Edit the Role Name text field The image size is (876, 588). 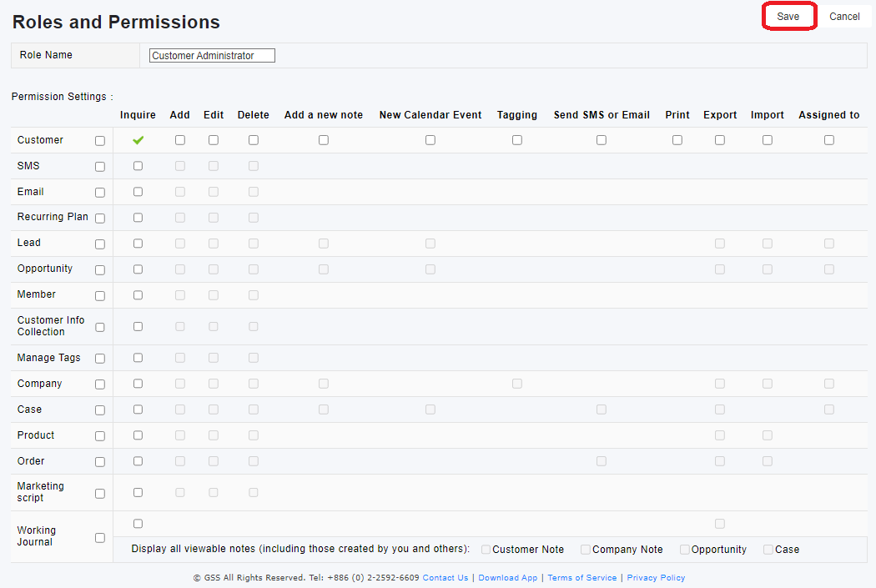click(x=212, y=56)
